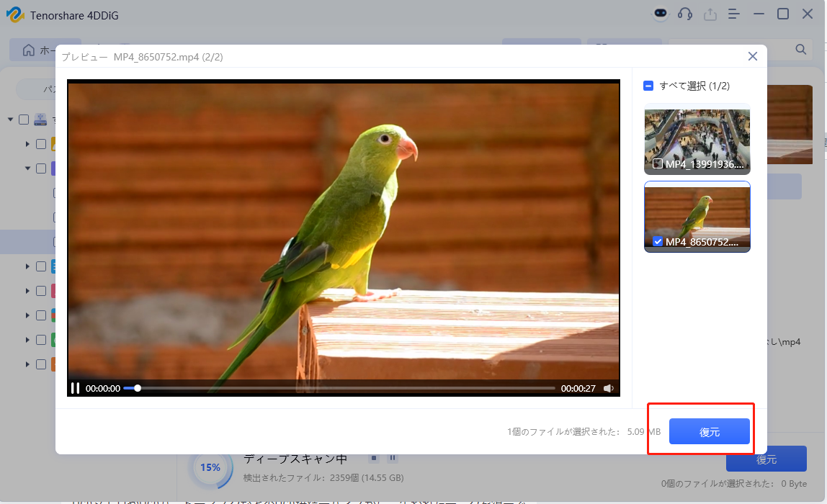The image size is (827, 504).
Task: Open the hamburger menu icon in title bar
Action: pyautogui.click(x=733, y=14)
